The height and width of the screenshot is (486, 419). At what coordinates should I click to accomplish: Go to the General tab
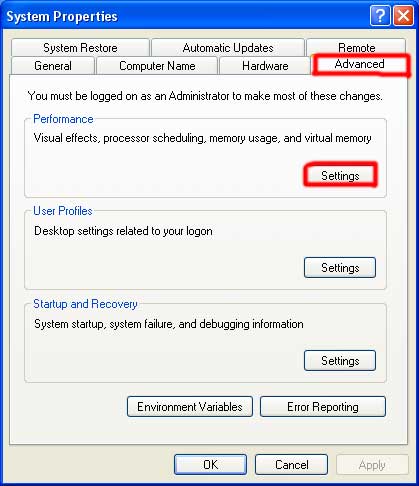pyautogui.click(x=53, y=66)
